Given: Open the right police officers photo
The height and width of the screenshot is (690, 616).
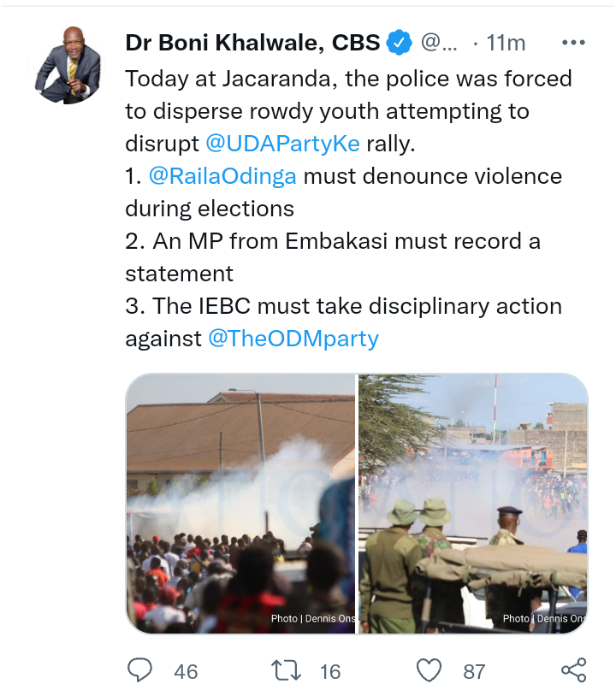Looking at the screenshot, I should [x=473, y=504].
